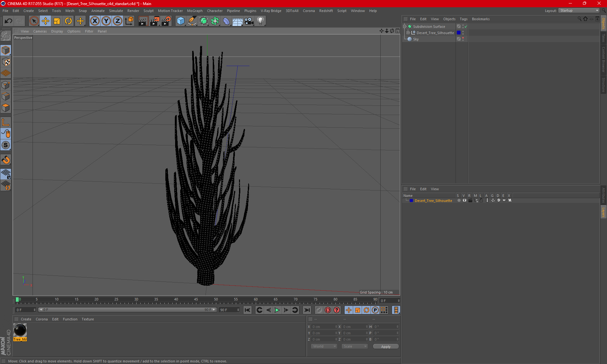Click Apply button in coordinates panel
The image size is (607, 364).
385,346
